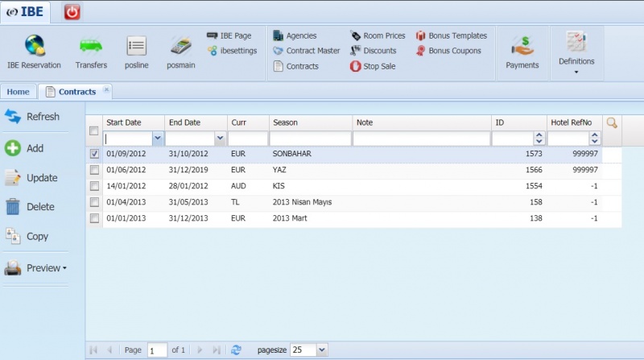Click the grid search magnifier icon
The height and width of the screenshot is (360, 644).
pos(612,122)
